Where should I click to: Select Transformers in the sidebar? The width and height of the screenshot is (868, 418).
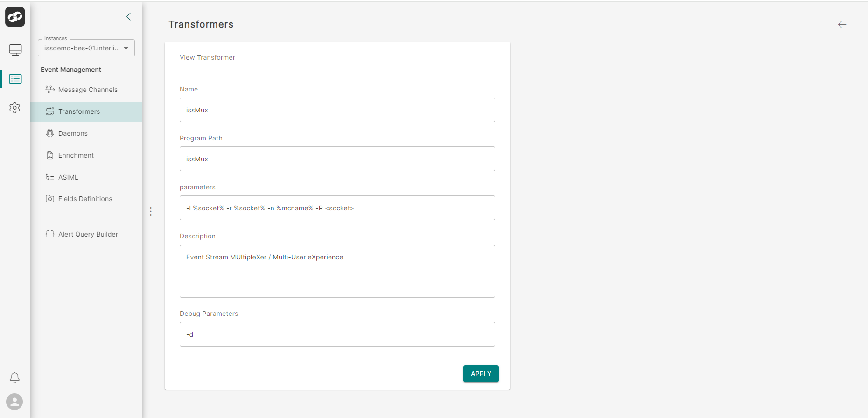coord(86,111)
